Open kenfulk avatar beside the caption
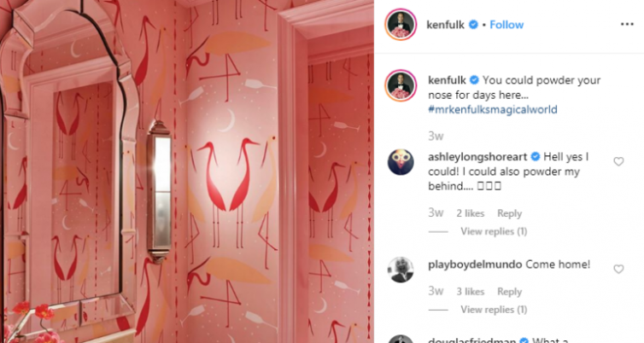 point(401,85)
